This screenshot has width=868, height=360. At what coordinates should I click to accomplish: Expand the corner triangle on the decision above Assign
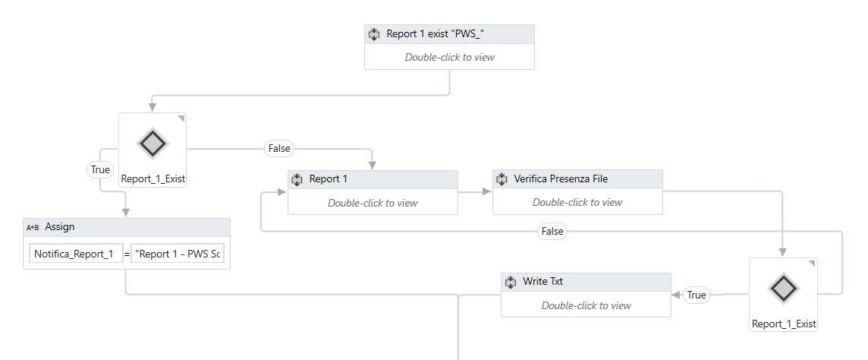click(x=181, y=118)
